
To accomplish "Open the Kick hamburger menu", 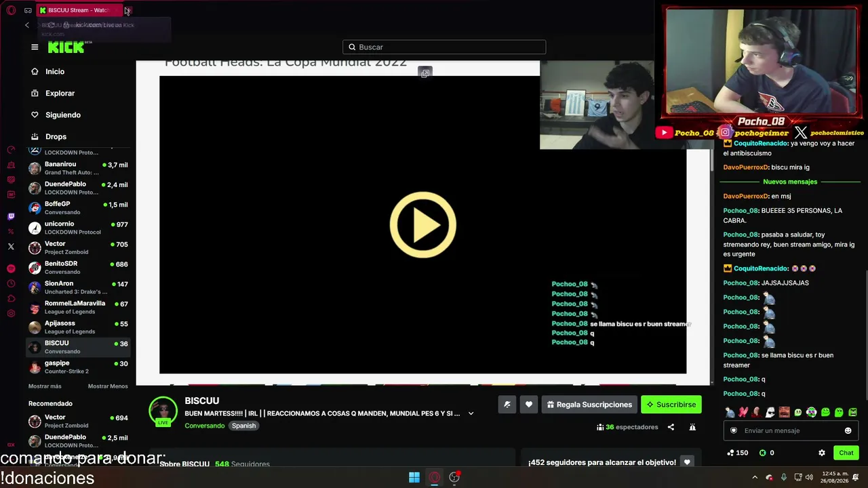I will [x=35, y=47].
